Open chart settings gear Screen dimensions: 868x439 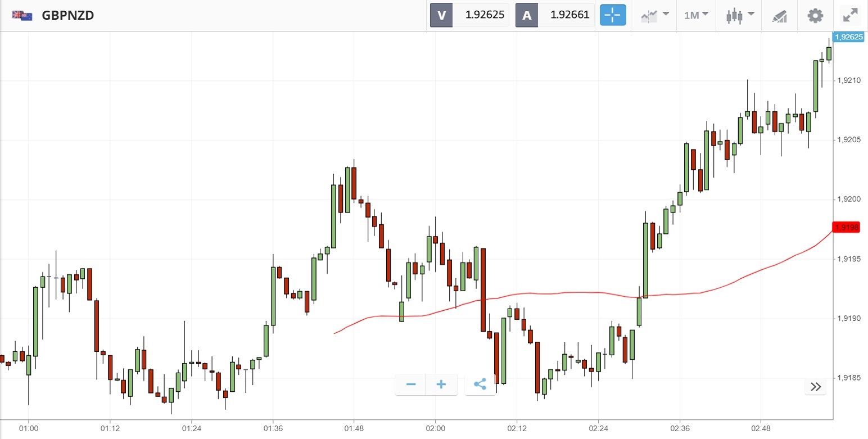click(x=815, y=15)
